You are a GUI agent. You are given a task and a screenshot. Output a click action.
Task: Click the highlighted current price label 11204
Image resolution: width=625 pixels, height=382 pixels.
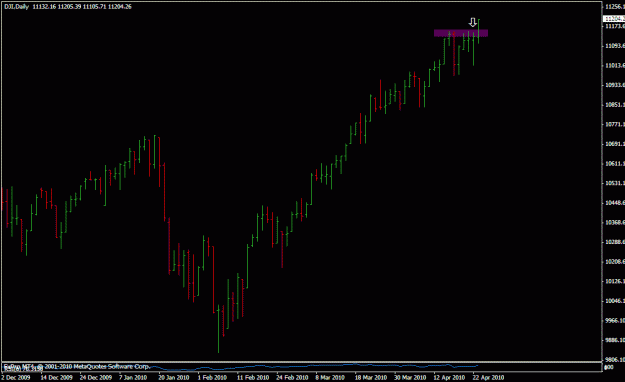pyautogui.click(x=614, y=18)
